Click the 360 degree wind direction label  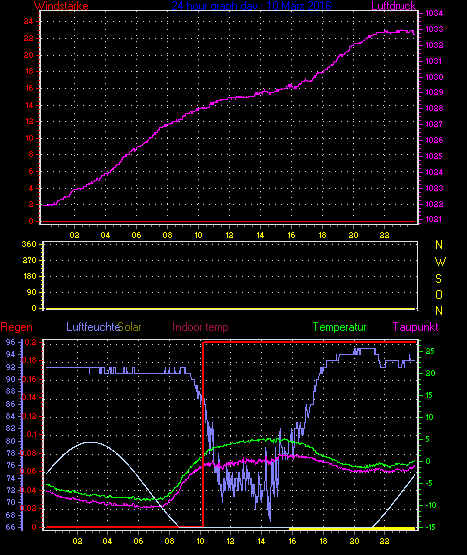pyautogui.click(x=29, y=244)
